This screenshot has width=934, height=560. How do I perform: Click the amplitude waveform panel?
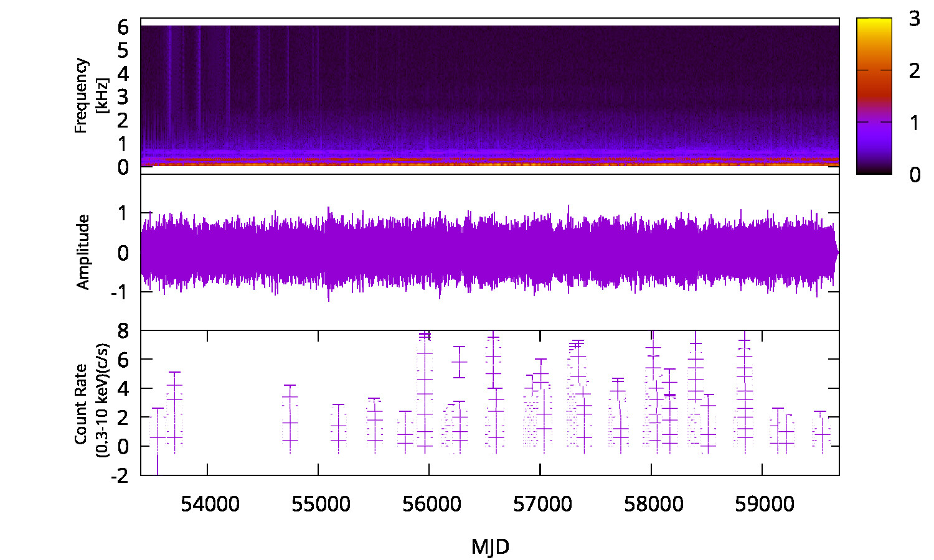pyautogui.click(x=490, y=252)
